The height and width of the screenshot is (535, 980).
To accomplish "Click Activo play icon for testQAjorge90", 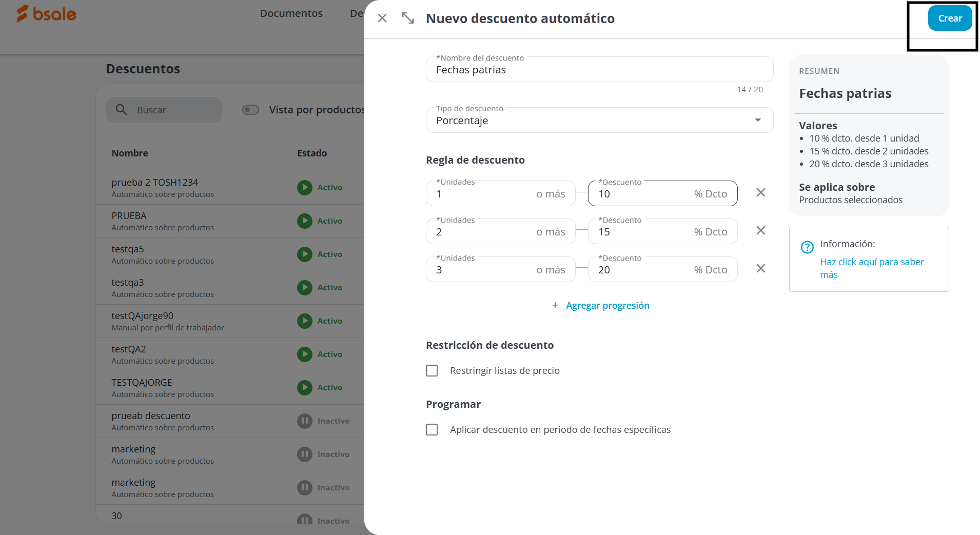I will (305, 321).
